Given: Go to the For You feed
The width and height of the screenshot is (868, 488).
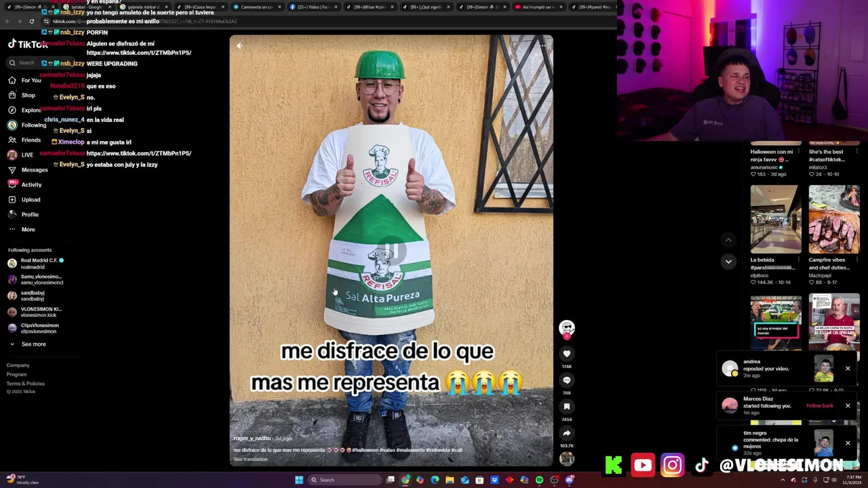Looking at the screenshot, I should [24, 80].
